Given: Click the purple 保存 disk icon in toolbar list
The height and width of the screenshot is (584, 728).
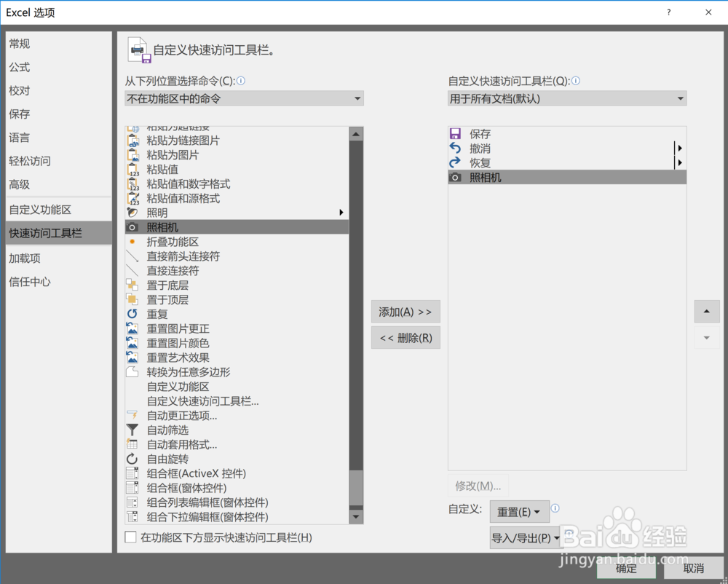Looking at the screenshot, I should 456,134.
